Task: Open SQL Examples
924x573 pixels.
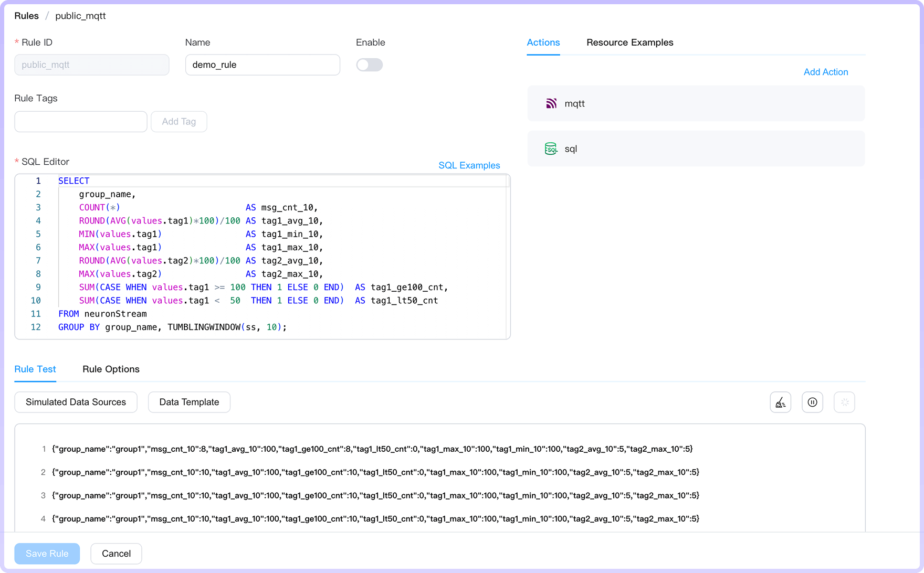Action: [469, 165]
